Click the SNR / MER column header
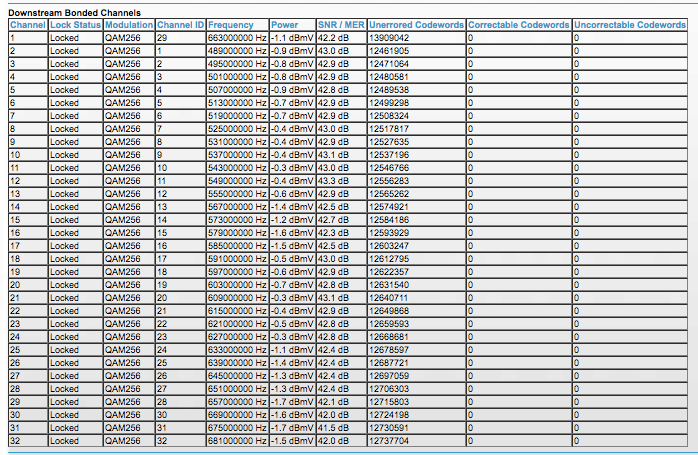The image size is (698, 455). pos(340,23)
